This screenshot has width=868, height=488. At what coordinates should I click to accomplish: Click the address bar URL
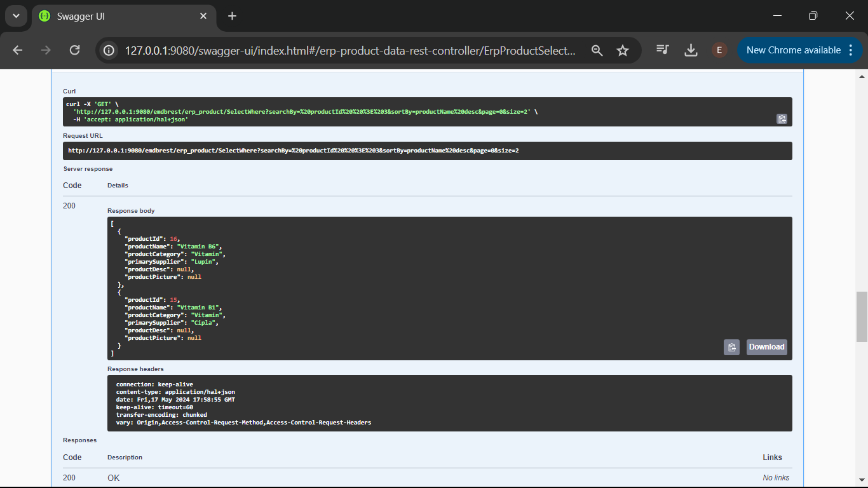click(350, 50)
